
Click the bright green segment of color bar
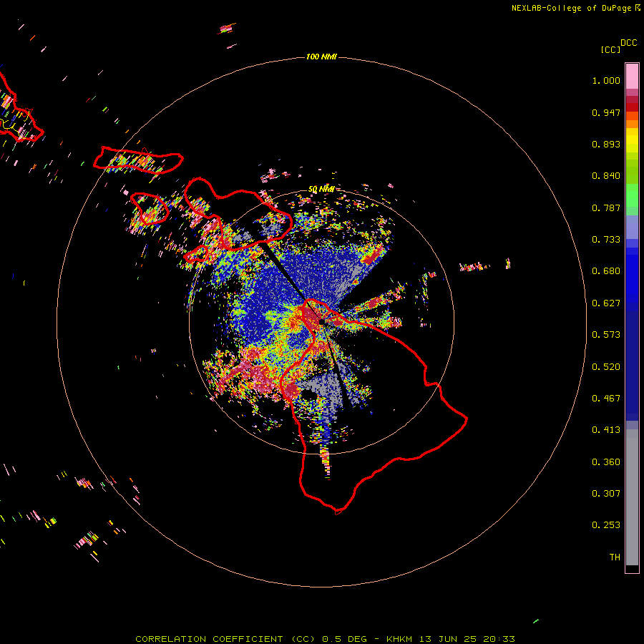pyautogui.click(x=632, y=195)
